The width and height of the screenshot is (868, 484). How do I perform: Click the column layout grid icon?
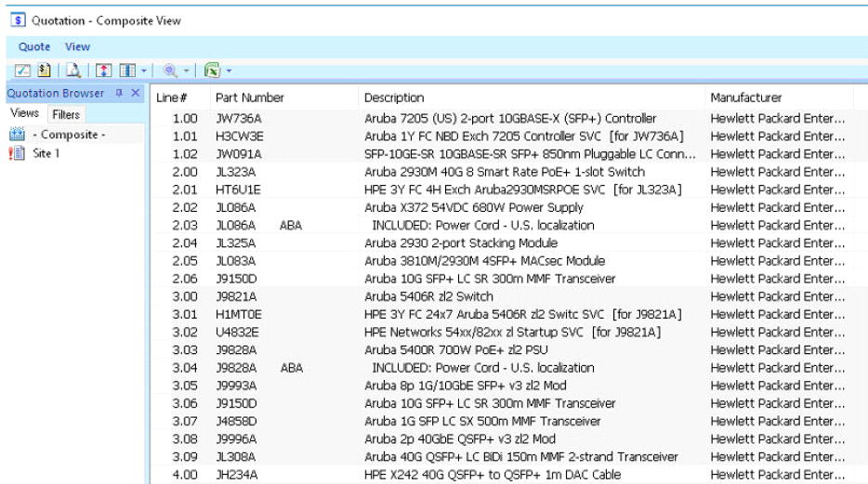click(127, 71)
